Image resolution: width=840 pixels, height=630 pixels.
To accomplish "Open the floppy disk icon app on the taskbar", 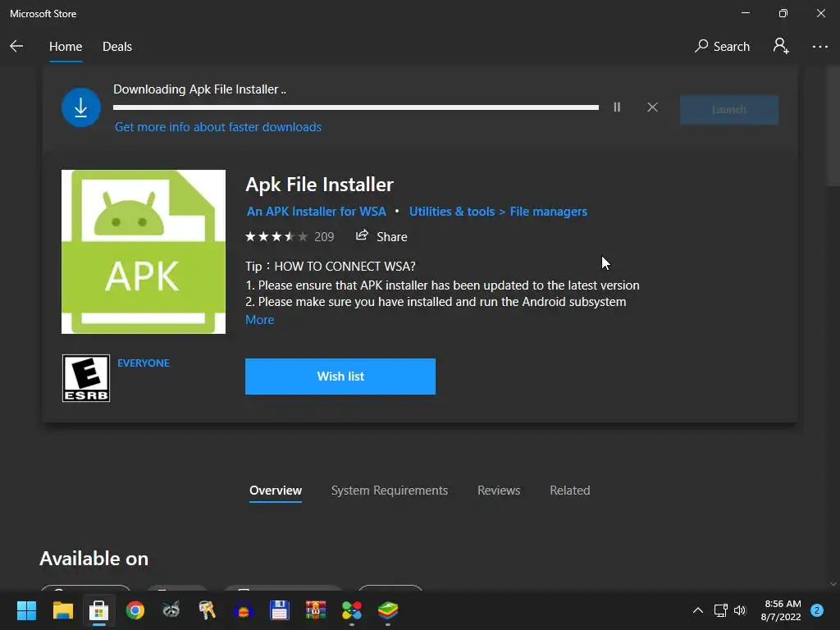I will coord(279,610).
